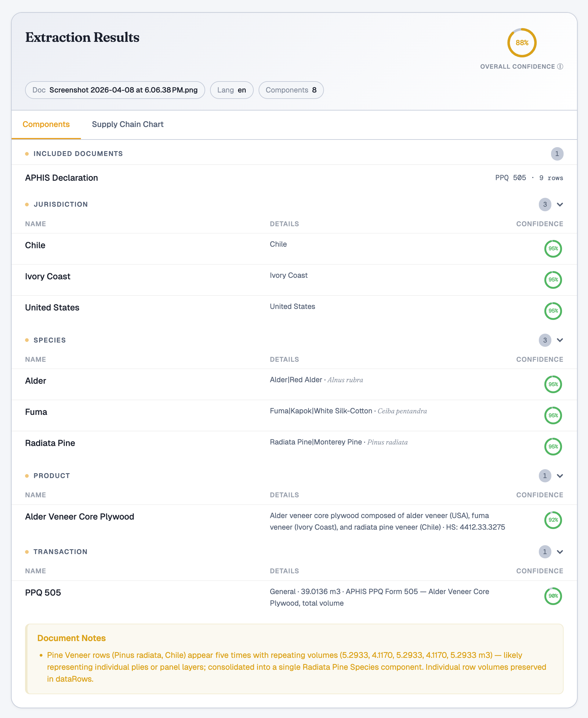Select the Components tab
588x718 pixels.
(46, 124)
